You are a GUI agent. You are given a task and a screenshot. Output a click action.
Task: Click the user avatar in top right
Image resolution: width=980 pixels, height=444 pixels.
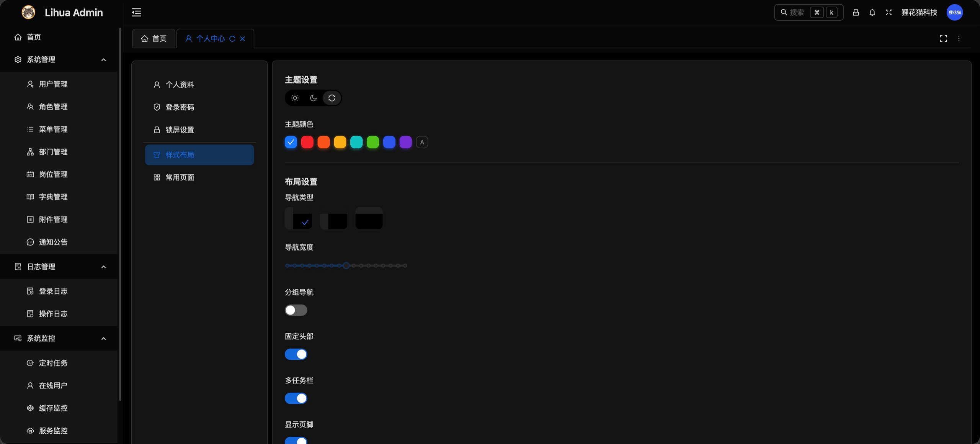(955, 12)
